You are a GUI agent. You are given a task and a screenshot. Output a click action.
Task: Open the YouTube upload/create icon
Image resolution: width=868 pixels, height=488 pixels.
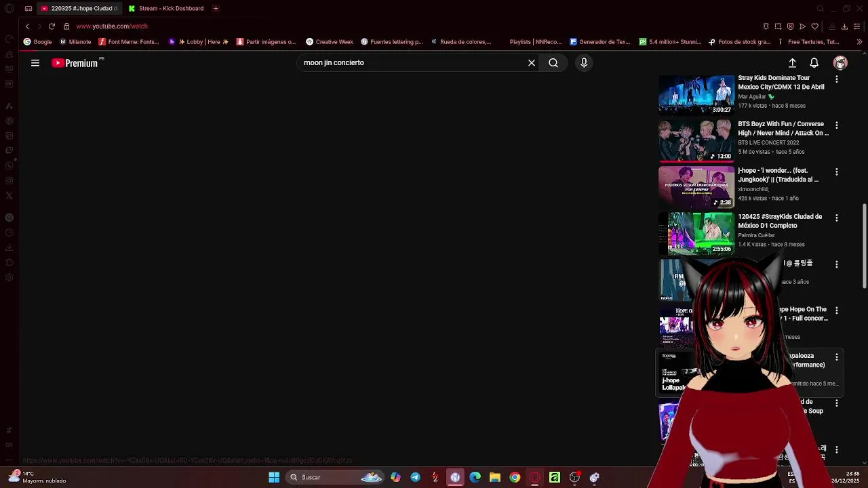point(792,63)
